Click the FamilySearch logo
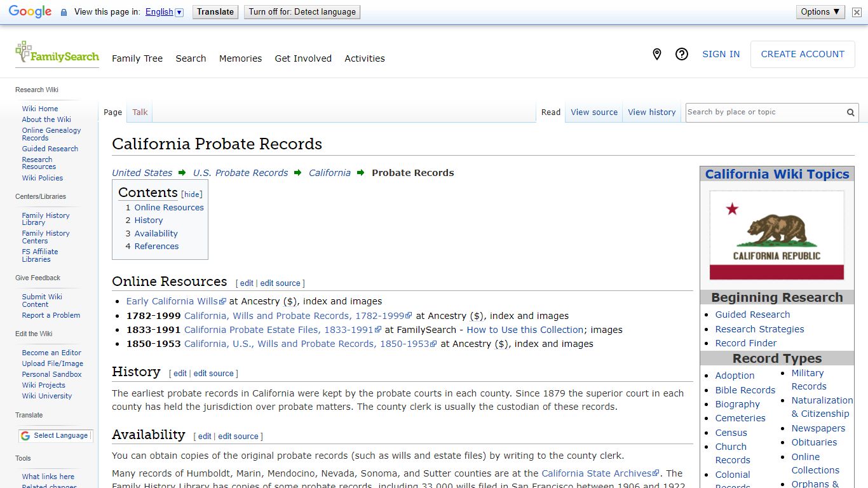Image resolution: width=868 pixels, height=488 pixels. pos(57,53)
